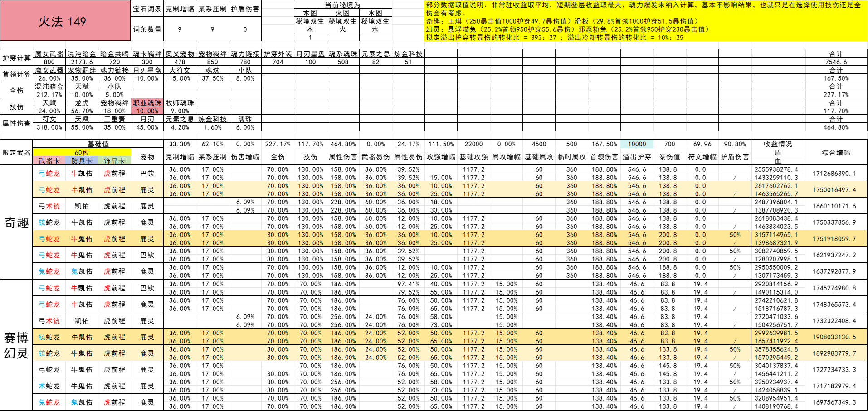The width and height of the screenshot is (868, 411).
Task: Click the merged 赛博幻灵 group cell
Action: coord(16,345)
